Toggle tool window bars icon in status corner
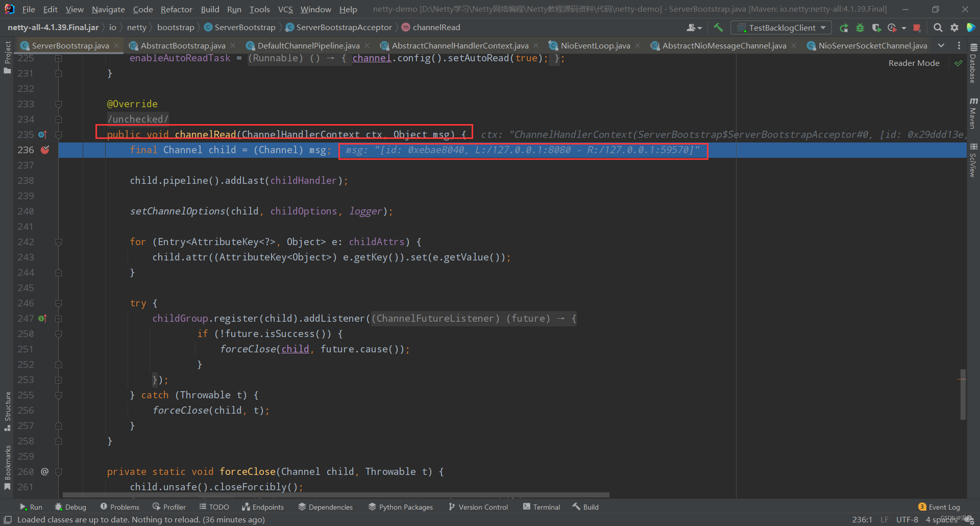Image resolution: width=980 pixels, height=526 pixels. pos(8,519)
